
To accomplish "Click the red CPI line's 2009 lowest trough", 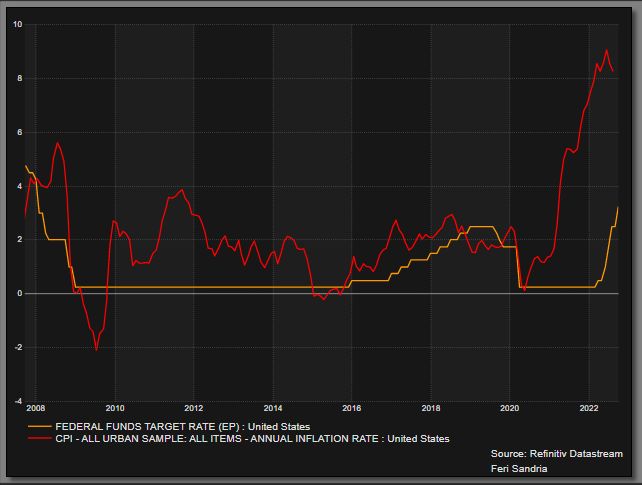I will 96,349.
